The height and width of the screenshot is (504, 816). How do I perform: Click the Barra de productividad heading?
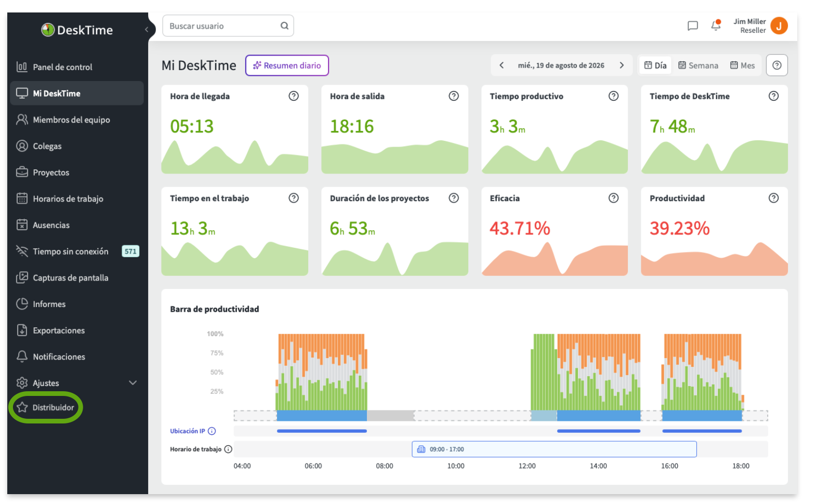tap(215, 309)
